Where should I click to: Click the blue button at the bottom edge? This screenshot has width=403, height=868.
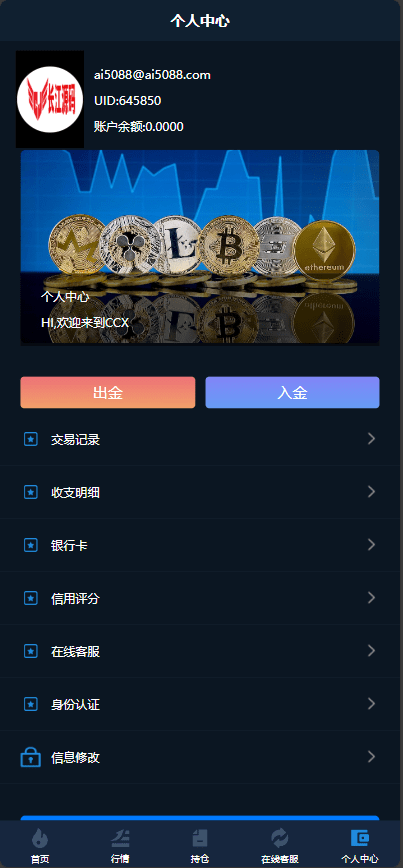(x=200, y=818)
